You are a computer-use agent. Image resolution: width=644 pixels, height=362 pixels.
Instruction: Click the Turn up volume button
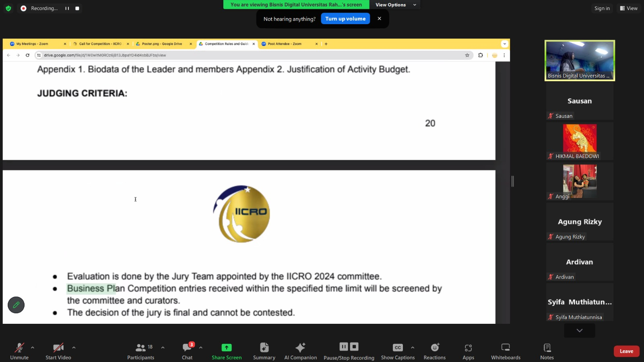coord(345,19)
